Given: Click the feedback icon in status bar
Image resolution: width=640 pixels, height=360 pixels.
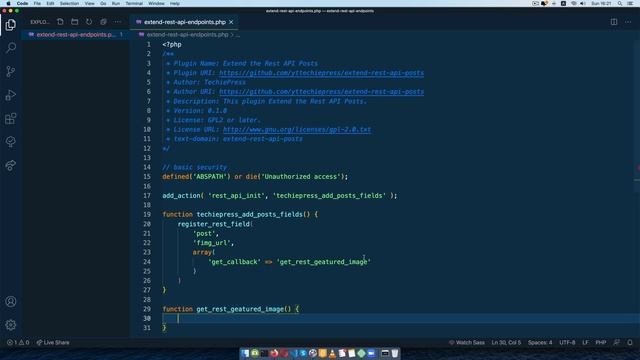Looking at the screenshot, I should click(617, 342).
